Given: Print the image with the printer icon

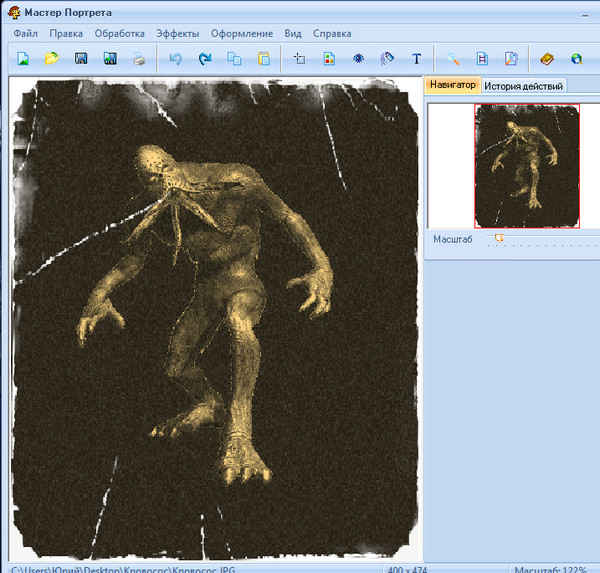Looking at the screenshot, I should (x=139, y=59).
